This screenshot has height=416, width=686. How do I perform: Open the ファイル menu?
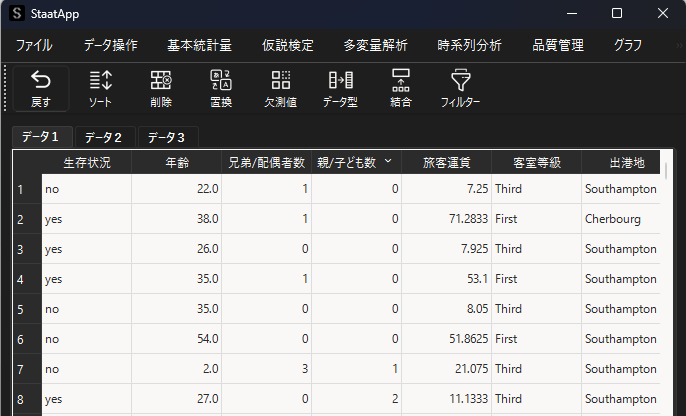[x=35, y=45]
